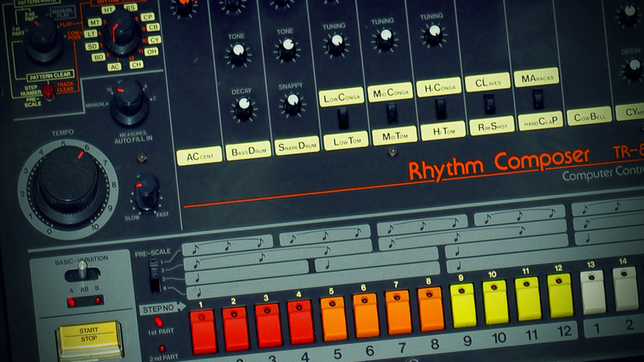Image resolution: width=644 pixels, height=362 pixels.
Task: Click the handClaP label
Action: (541, 121)
